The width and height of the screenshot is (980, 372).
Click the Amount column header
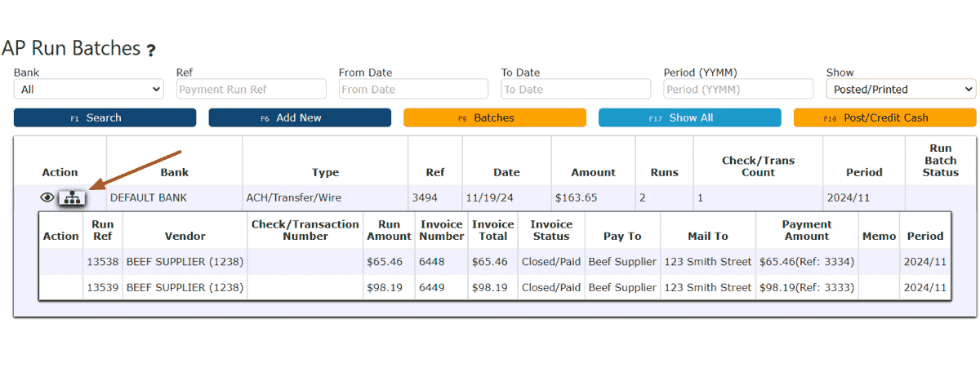coord(594,172)
